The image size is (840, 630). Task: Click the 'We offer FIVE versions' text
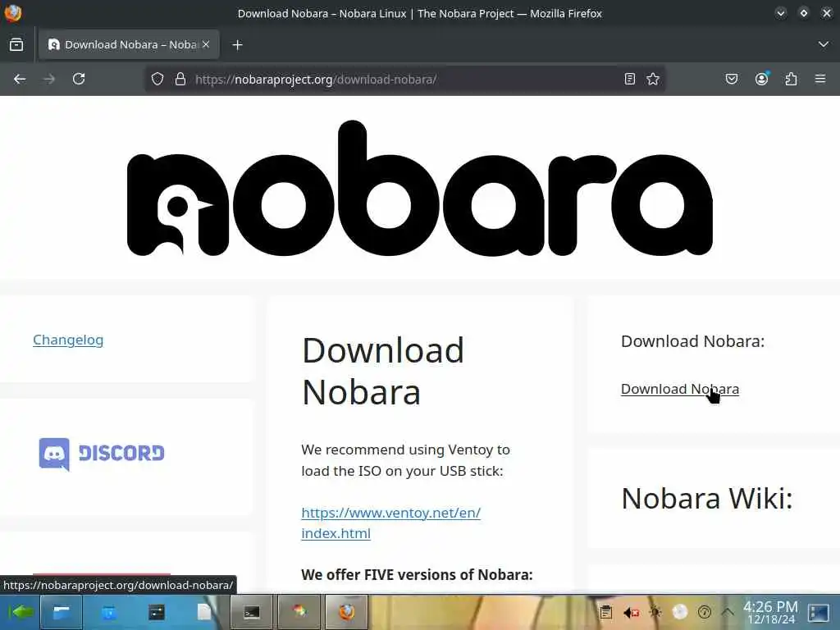(x=417, y=575)
